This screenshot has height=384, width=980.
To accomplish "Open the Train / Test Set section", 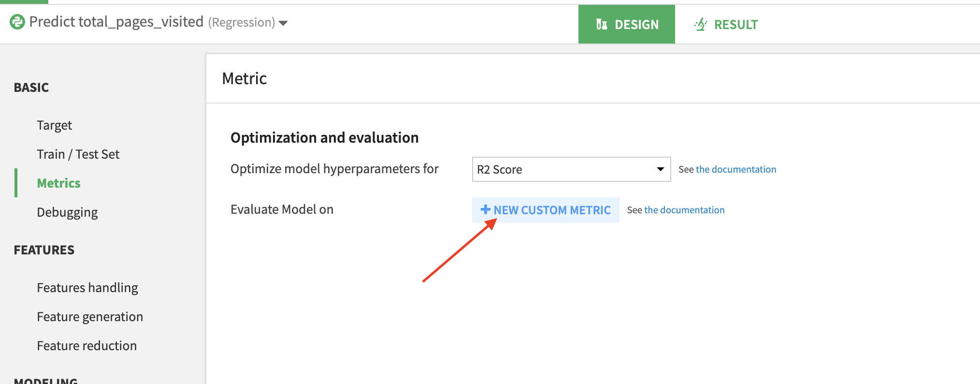I will coord(78,154).
